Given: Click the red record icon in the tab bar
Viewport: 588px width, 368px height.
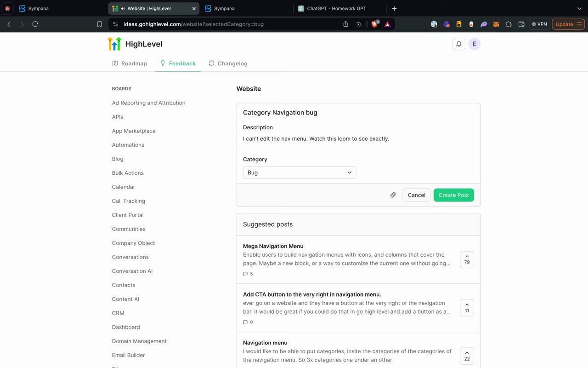Looking at the screenshot, I should [x=7, y=8].
